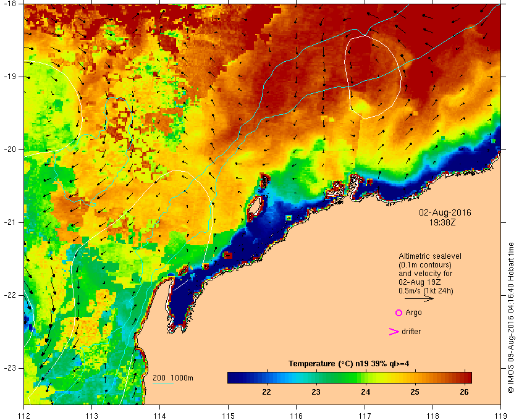Click the colorbar tick label 23
This screenshot has width=519, height=420.
tap(316, 392)
